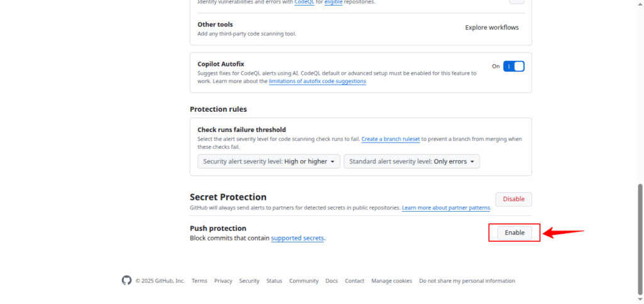
Task: Go to the Privacy footer link
Action: (x=223, y=281)
